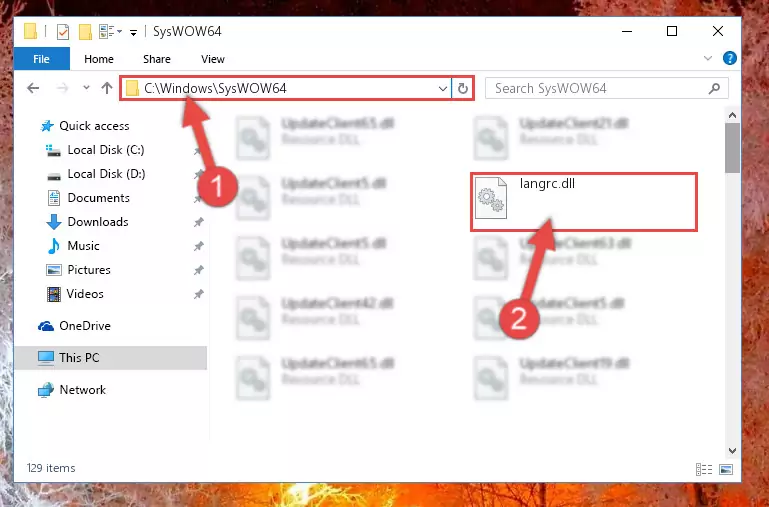Screen dimensions: 769x507
Task: Click the address bar path C:\Windows\SysWOW64
Action: 215,88
